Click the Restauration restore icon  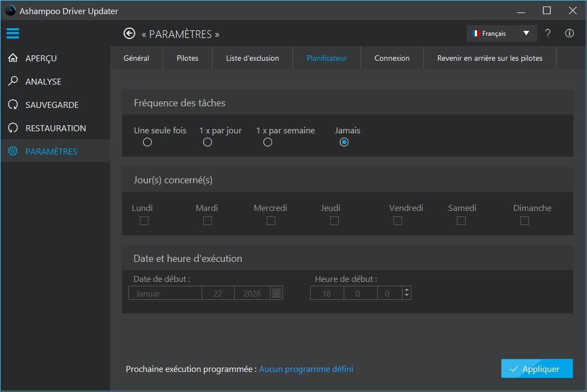[x=12, y=128]
